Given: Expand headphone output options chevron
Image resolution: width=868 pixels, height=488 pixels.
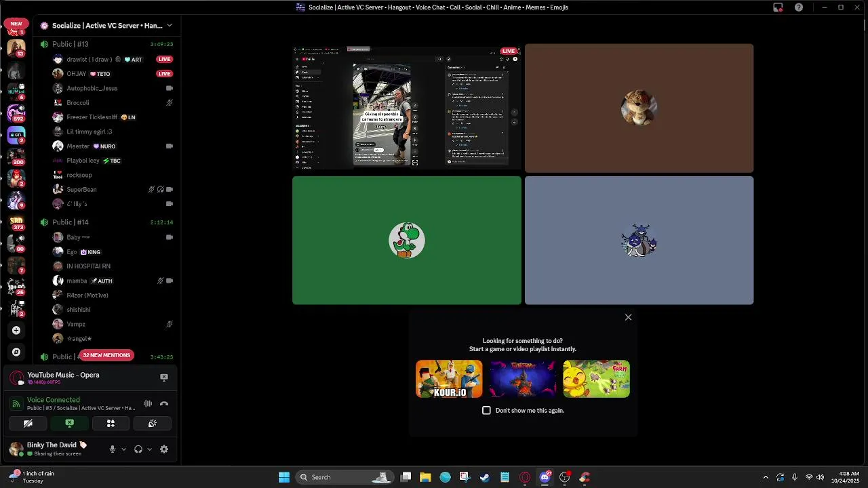Looking at the screenshot, I should (x=149, y=449).
